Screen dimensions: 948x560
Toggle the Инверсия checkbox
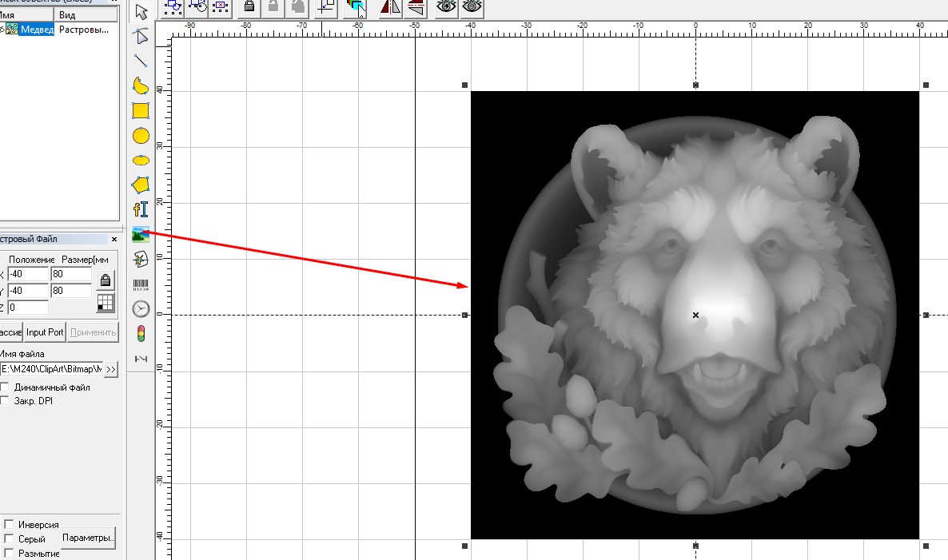[9, 525]
